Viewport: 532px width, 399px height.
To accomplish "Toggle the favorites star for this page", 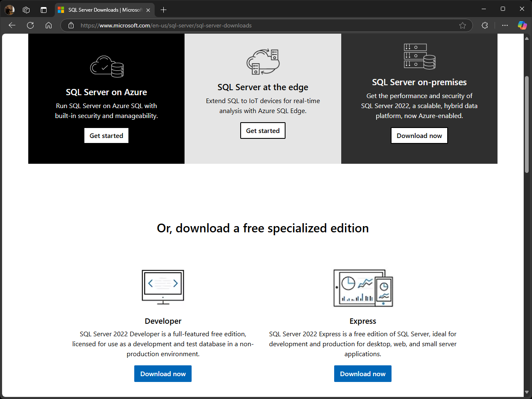I will pyautogui.click(x=463, y=25).
